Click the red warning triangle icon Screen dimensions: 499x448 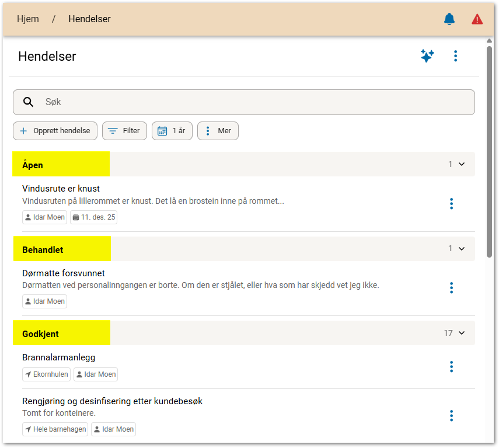tap(477, 19)
